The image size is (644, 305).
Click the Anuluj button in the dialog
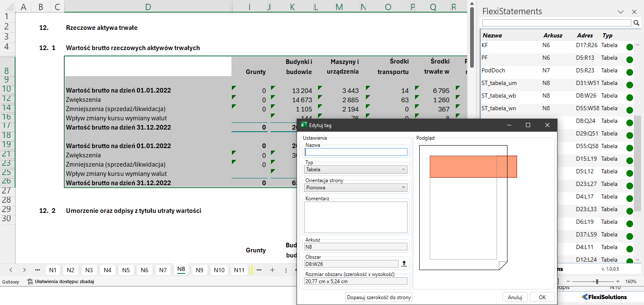(x=515, y=297)
